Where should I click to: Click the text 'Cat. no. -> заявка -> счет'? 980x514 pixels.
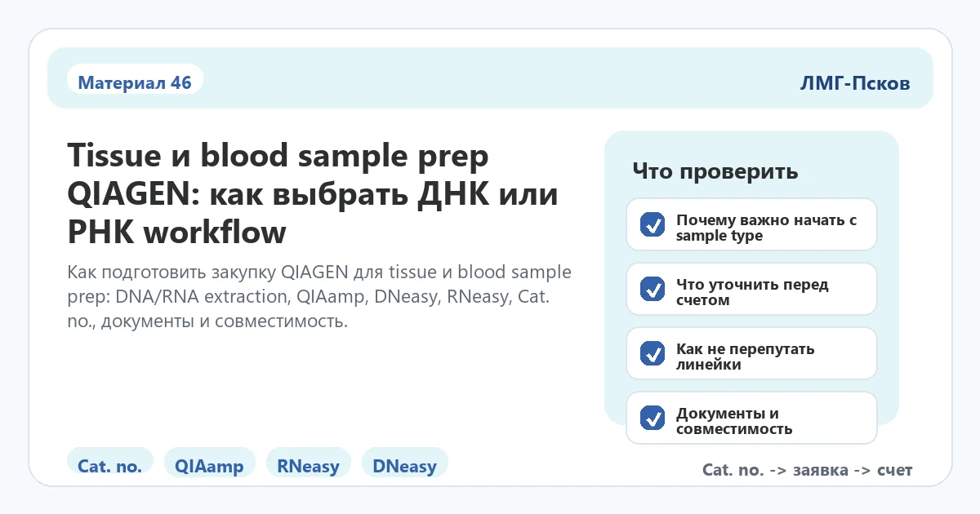click(x=807, y=470)
